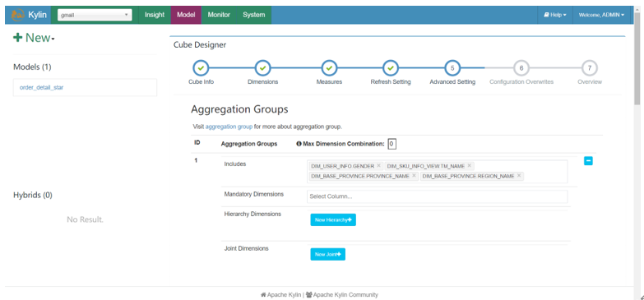Expand the New creation dropdown
Image resolution: width=644 pixels, height=300 pixels.
click(34, 38)
